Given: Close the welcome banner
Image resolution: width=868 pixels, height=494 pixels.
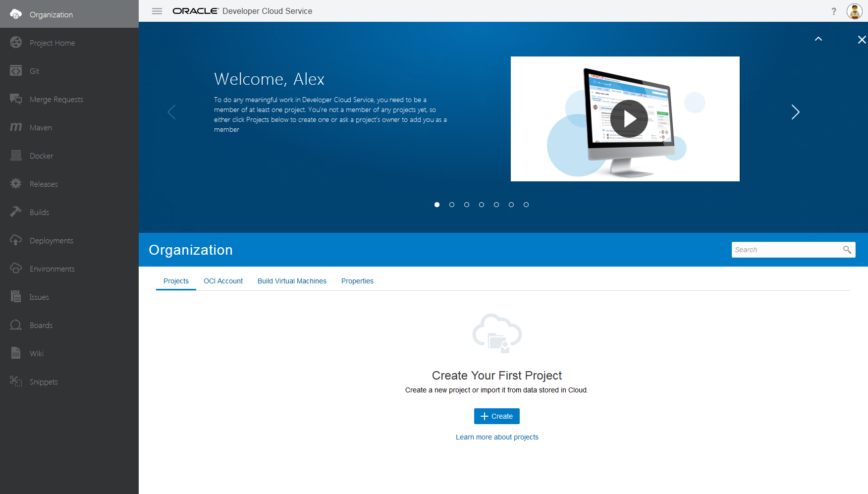Looking at the screenshot, I should 862,40.
